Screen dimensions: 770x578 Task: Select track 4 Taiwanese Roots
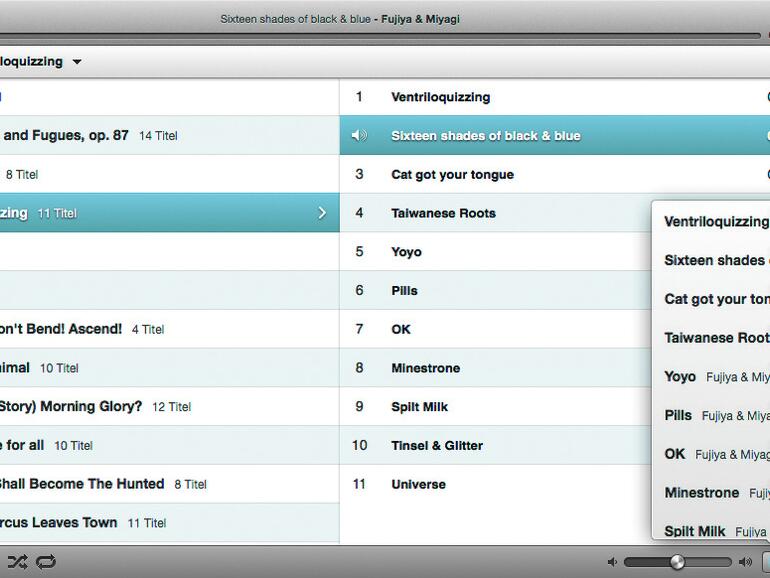(x=495, y=213)
